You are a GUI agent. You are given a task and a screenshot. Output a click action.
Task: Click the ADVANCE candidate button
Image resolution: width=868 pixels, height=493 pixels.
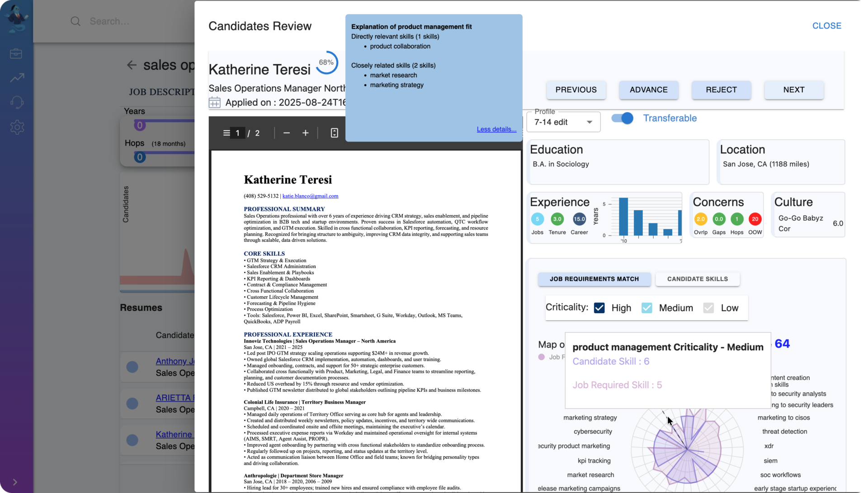click(x=649, y=90)
